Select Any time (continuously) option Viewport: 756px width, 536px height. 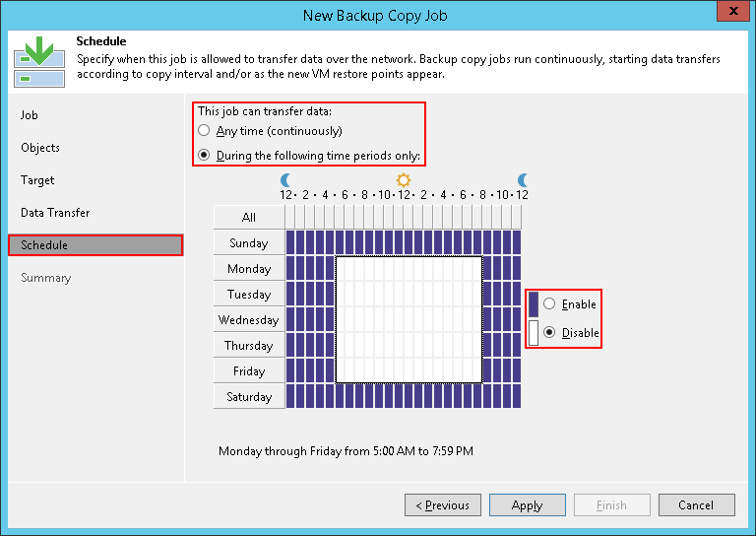coord(204,131)
